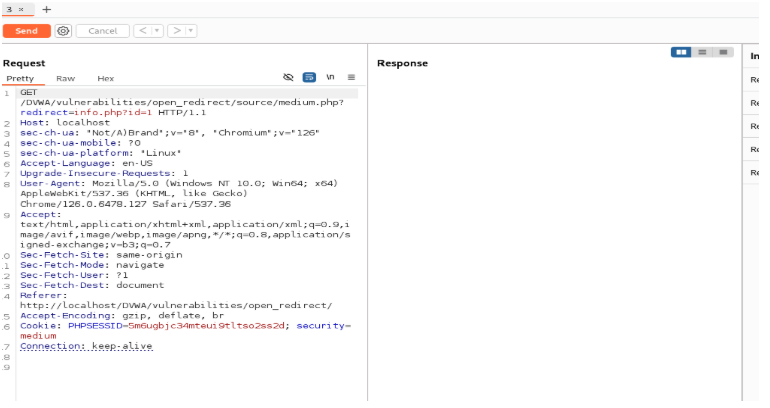Go back to previous request arrow
This screenshot has height=408, width=770.
click(x=143, y=31)
